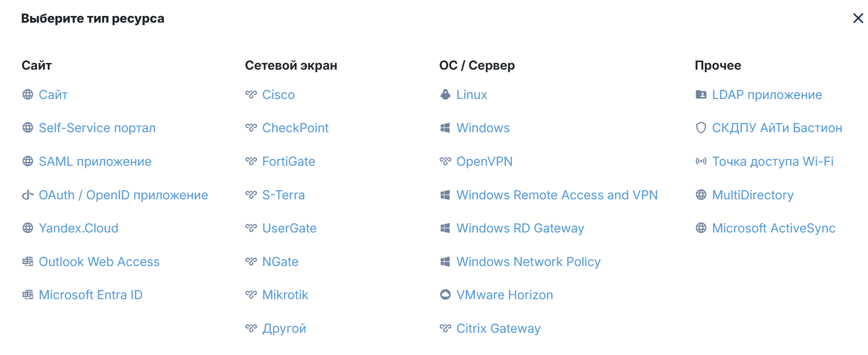The height and width of the screenshot is (355, 868).
Task: Close the resource type selection dialog
Action: click(858, 18)
